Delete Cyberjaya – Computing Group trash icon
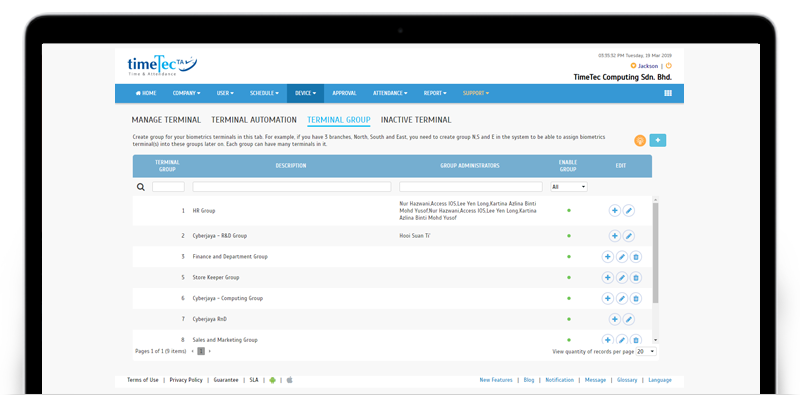800x395 pixels. pos(636,299)
